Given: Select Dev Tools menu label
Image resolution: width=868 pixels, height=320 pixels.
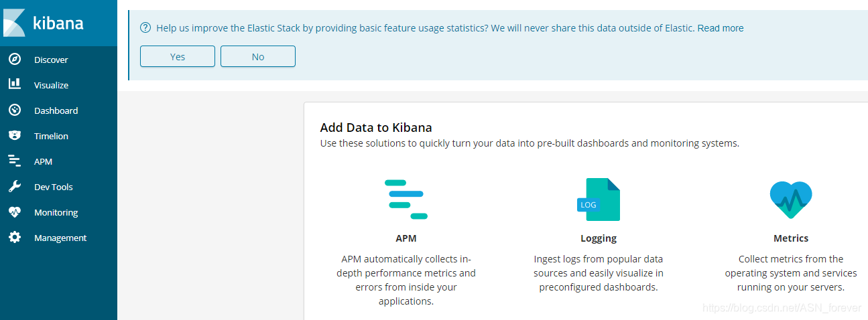Looking at the screenshot, I should (54, 187).
